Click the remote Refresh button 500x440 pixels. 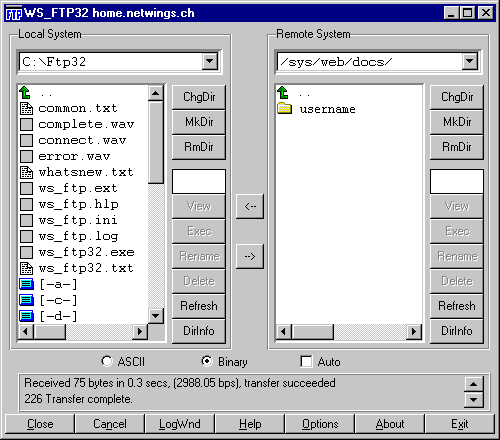click(x=457, y=306)
